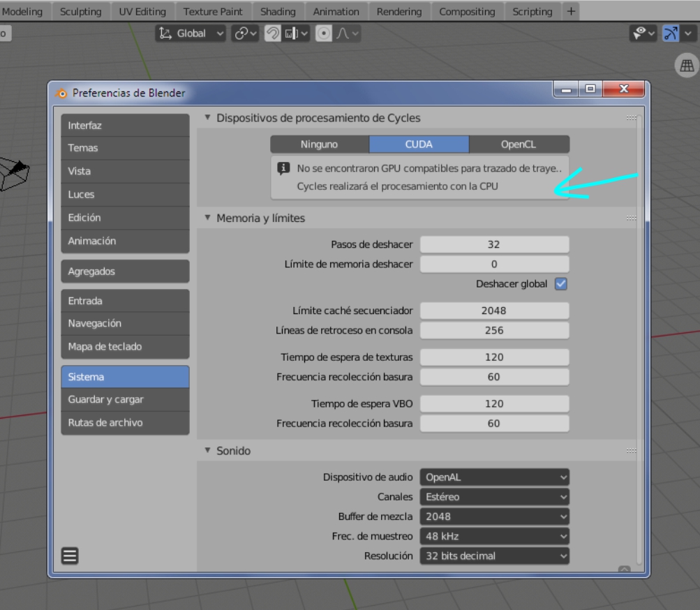Image resolution: width=700 pixels, height=610 pixels.
Task: Toggle the viewport gizmo display icon
Action: (671, 34)
